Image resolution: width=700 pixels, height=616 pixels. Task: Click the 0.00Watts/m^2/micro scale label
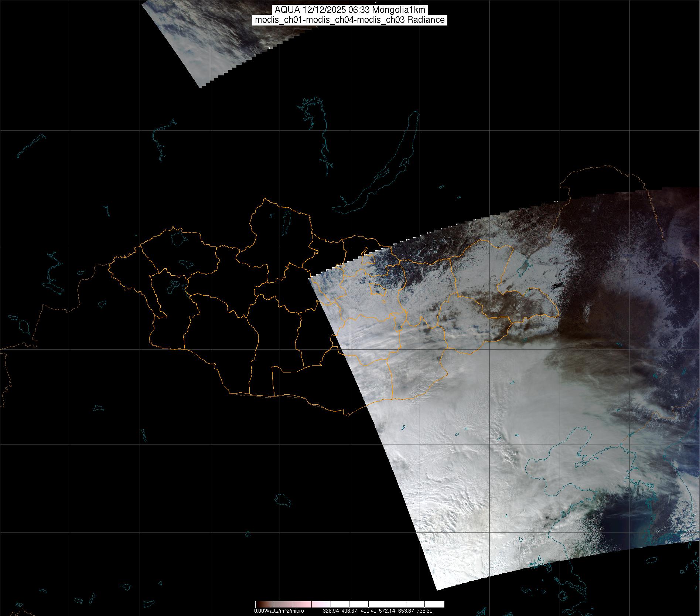click(x=279, y=611)
